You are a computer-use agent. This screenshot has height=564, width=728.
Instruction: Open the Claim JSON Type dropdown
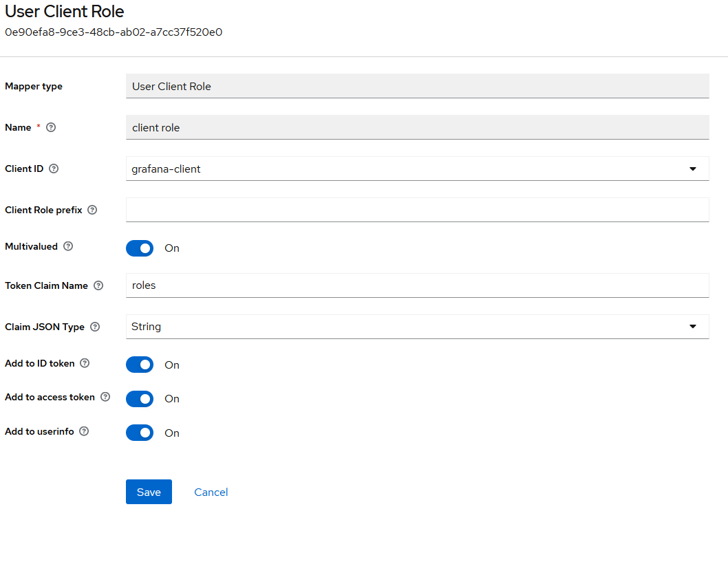[x=417, y=327]
